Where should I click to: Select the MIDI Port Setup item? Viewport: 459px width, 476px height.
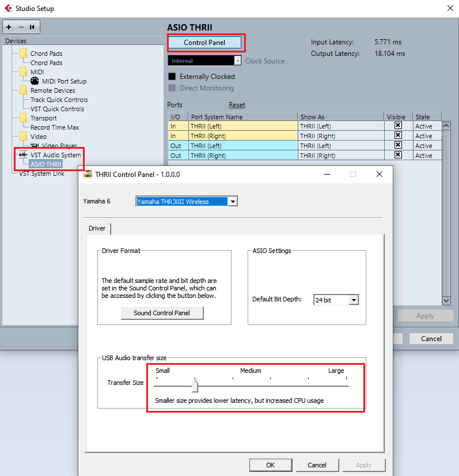point(65,81)
